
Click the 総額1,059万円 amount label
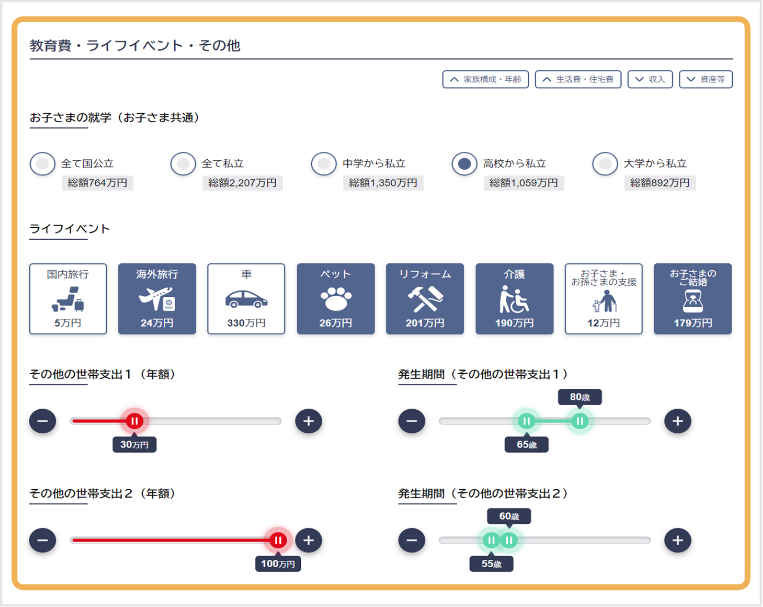click(x=524, y=183)
